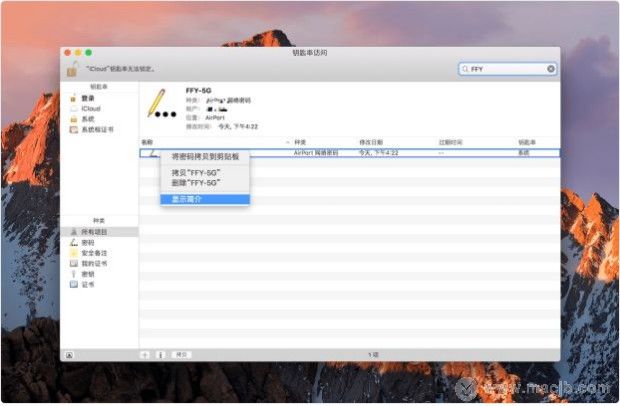620x406 pixels.
Task: Choose 拷贝"FFY-5G" in the context menu
Action: point(205,173)
